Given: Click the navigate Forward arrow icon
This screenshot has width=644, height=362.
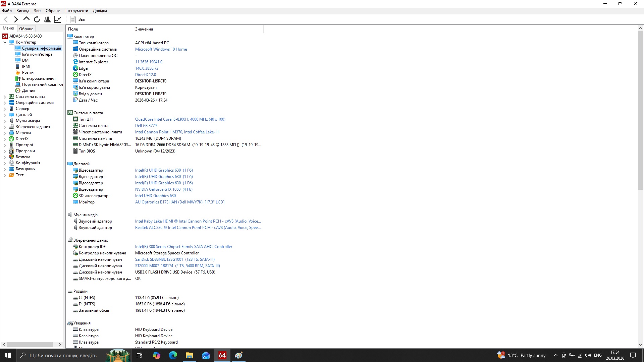Looking at the screenshot, I should [16, 19].
